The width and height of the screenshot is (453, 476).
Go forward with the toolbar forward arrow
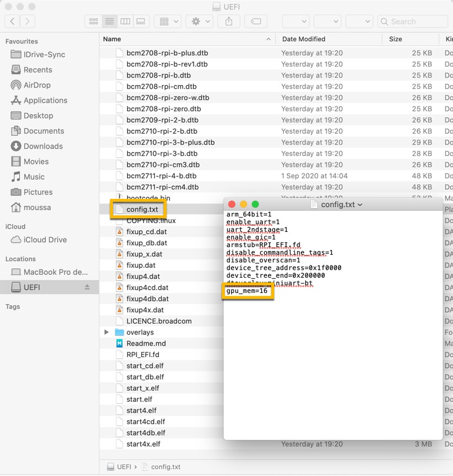click(28, 21)
